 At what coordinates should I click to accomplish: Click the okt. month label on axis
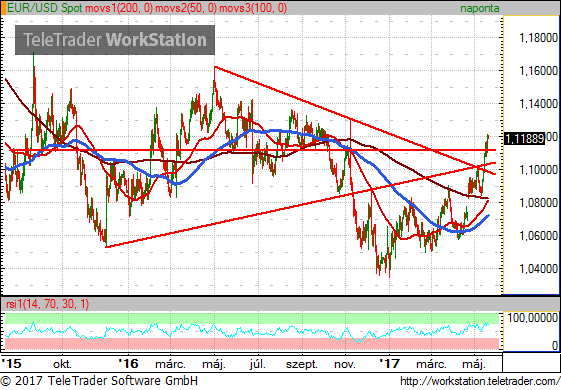[x=62, y=364]
